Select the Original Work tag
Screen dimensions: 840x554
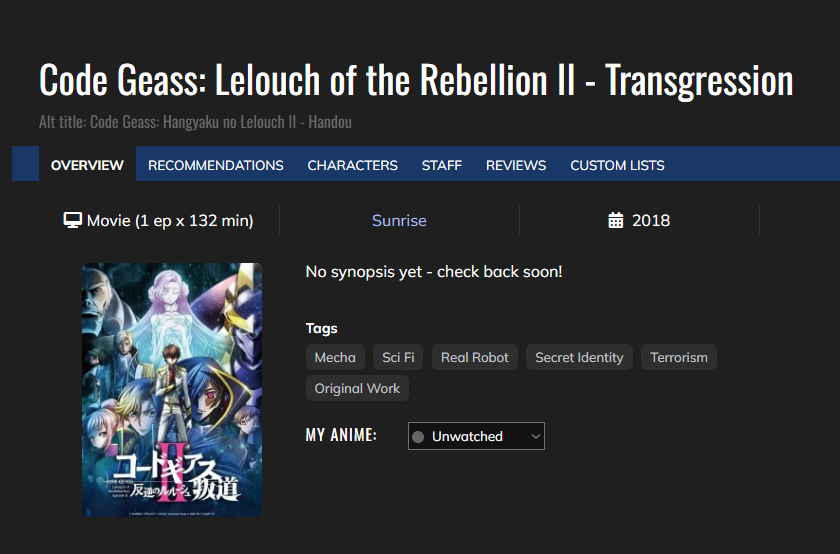point(357,388)
